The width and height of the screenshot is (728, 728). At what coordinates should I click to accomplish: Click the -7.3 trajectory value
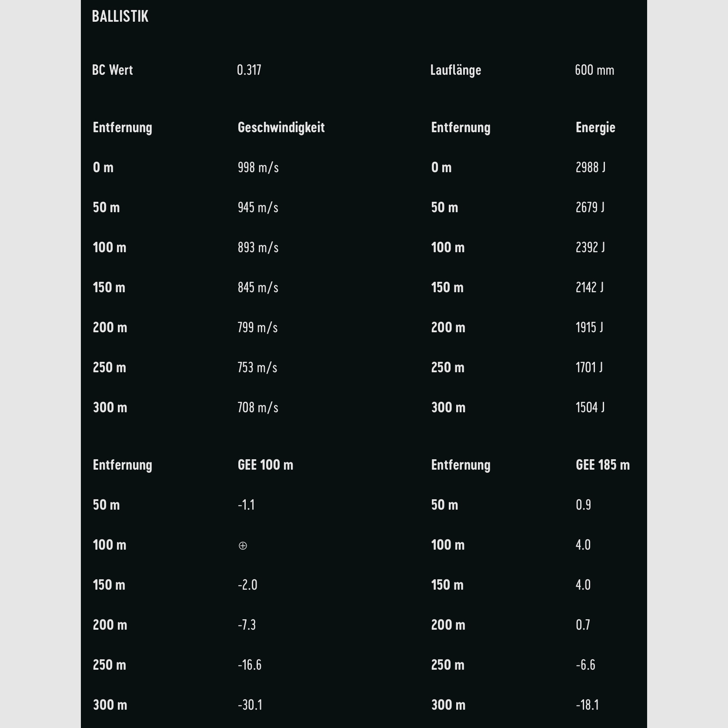247,625
